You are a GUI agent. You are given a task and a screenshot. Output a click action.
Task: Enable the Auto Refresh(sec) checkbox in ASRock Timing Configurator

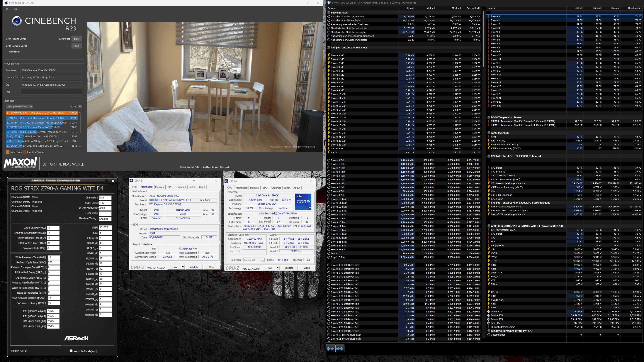click(x=71, y=351)
